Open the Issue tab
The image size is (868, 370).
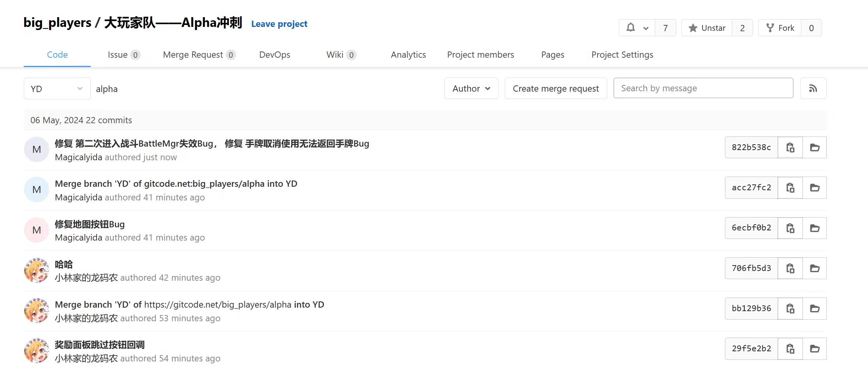pos(124,55)
